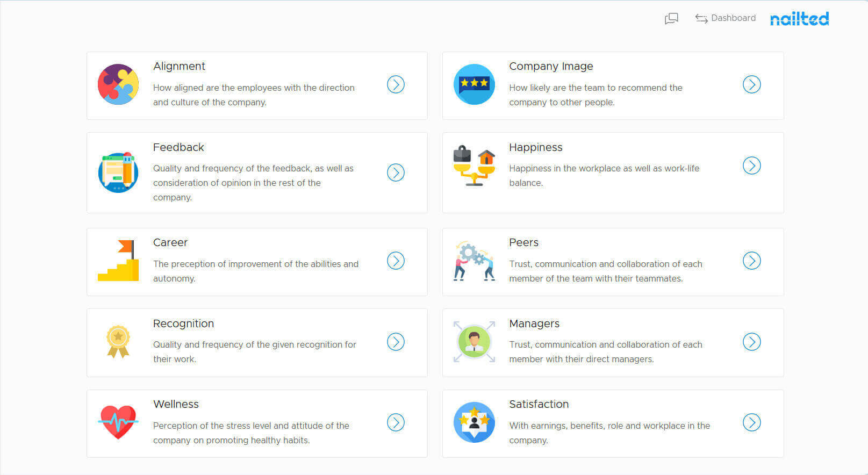Click the nailted logo
The width and height of the screenshot is (868, 475).
(x=799, y=19)
